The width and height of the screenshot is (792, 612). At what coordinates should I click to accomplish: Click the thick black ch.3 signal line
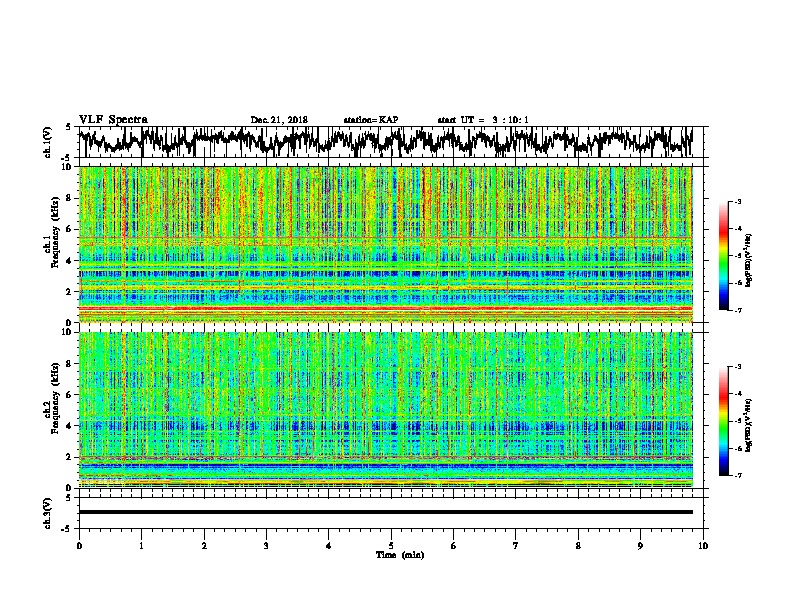coord(386,512)
